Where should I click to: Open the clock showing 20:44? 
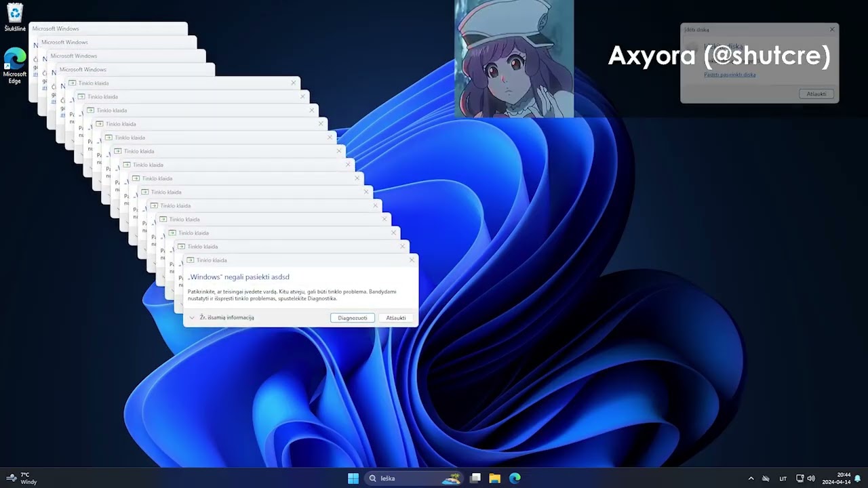click(837, 479)
